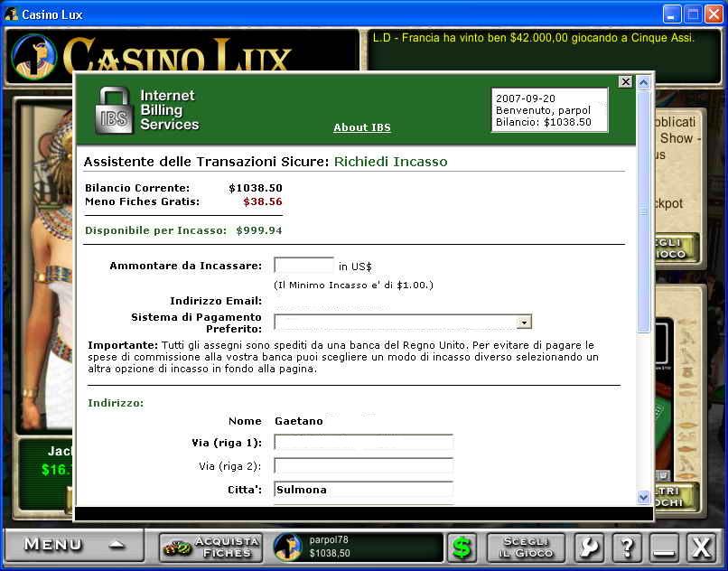Click the bottom bar minimize icon
Screen dimensions: 728x571
click(665, 547)
